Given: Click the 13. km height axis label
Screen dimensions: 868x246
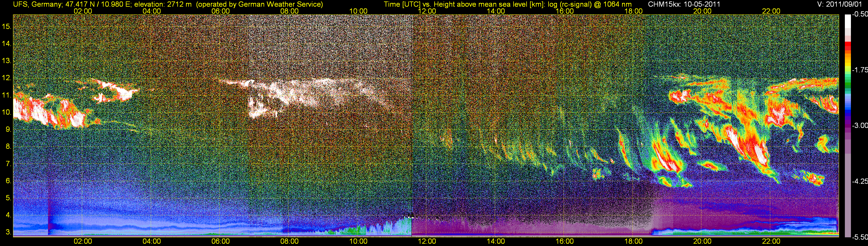Looking at the screenshot, I should click(7, 61).
